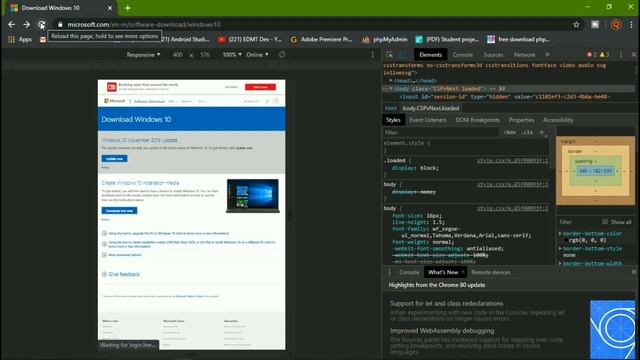This screenshot has width=640, height=360.
Task: Open the Event Listeners sidebar tab
Action: [428, 120]
